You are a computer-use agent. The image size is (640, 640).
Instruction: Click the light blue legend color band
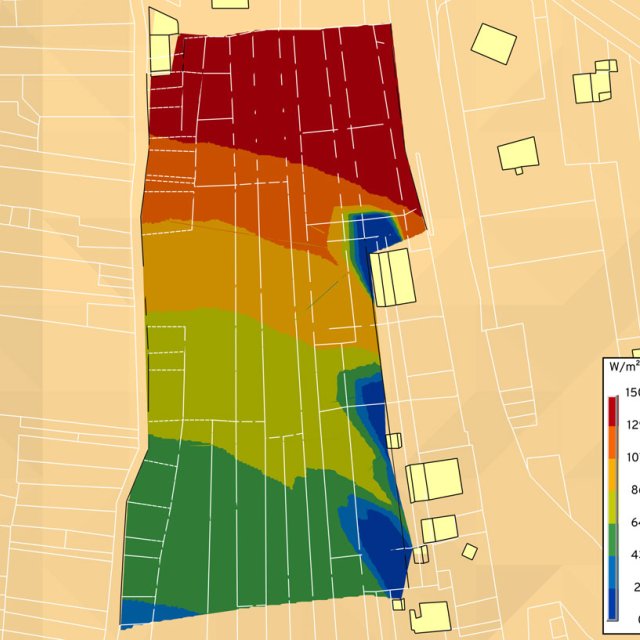612,572
